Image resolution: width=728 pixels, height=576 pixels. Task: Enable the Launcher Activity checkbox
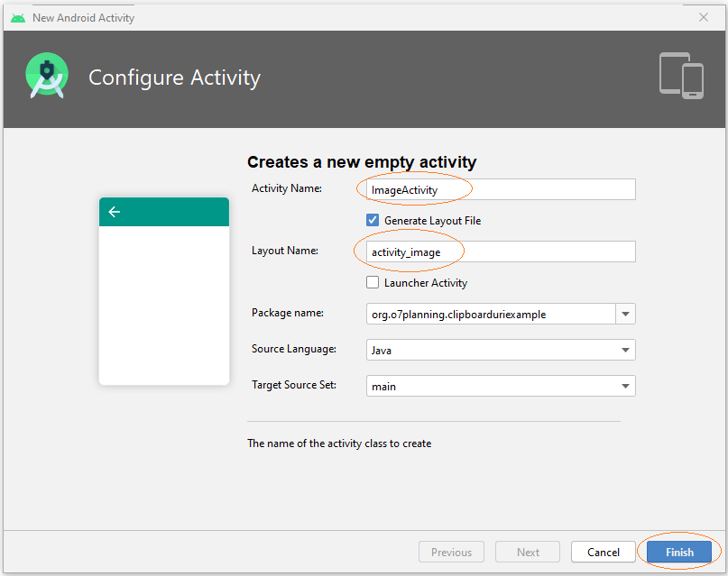[373, 282]
